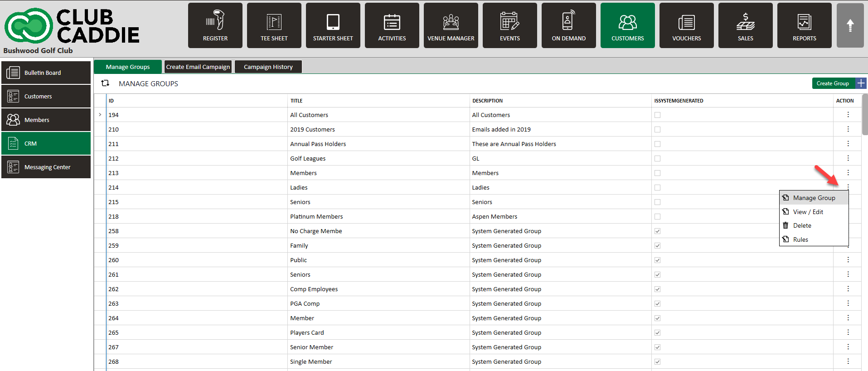Open the Tee Sheet module
Viewport: 868px width, 371px height.
pos(274,25)
